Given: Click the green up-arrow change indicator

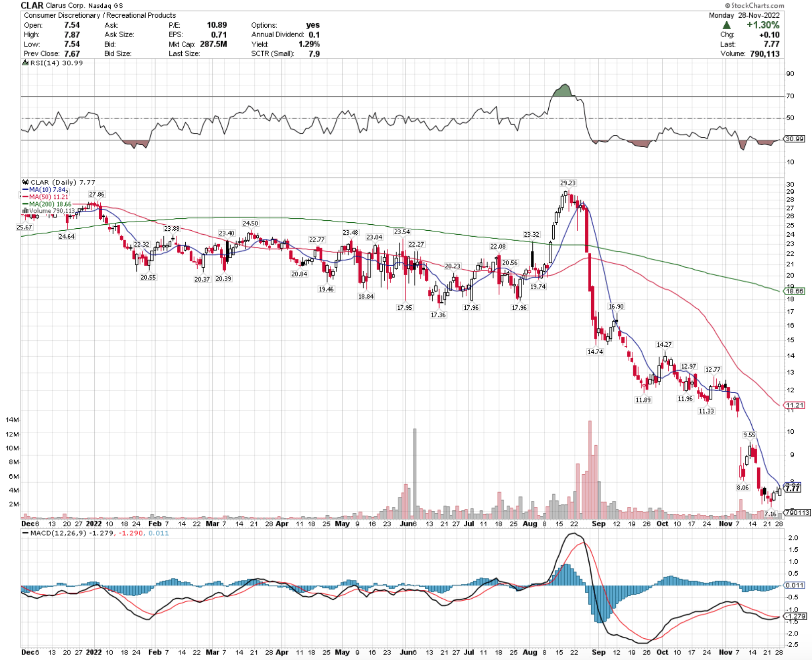Looking at the screenshot, I should (x=727, y=25).
